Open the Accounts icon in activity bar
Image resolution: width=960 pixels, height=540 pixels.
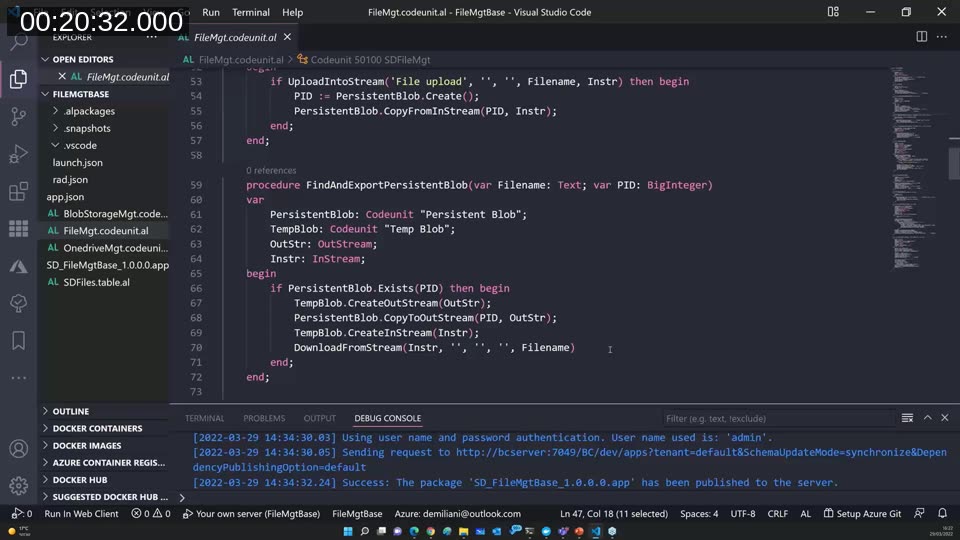click(x=18, y=449)
